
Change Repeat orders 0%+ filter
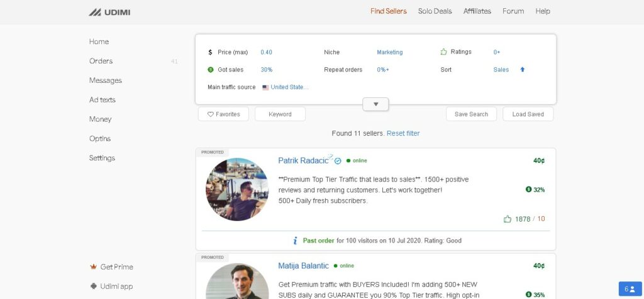tap(383, 70)
